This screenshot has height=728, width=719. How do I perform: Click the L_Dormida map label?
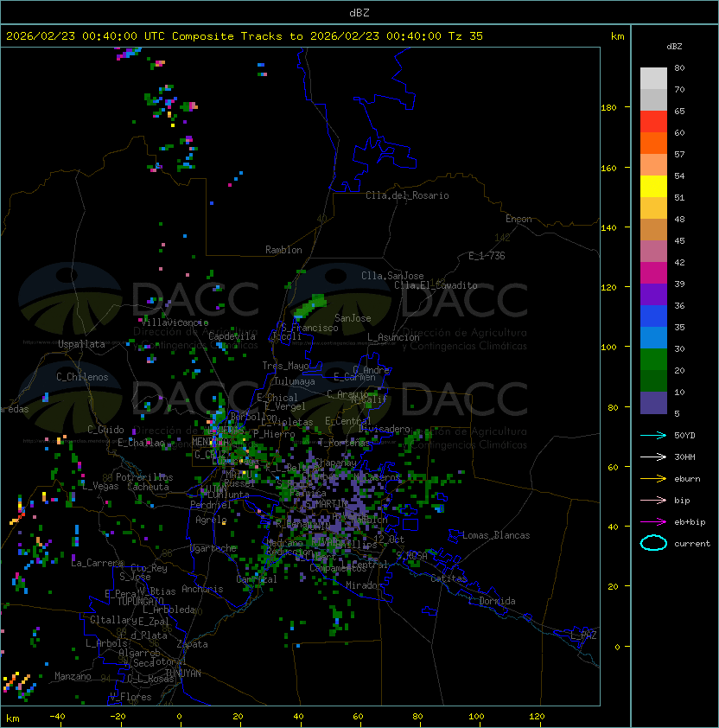tap(492, 601)
